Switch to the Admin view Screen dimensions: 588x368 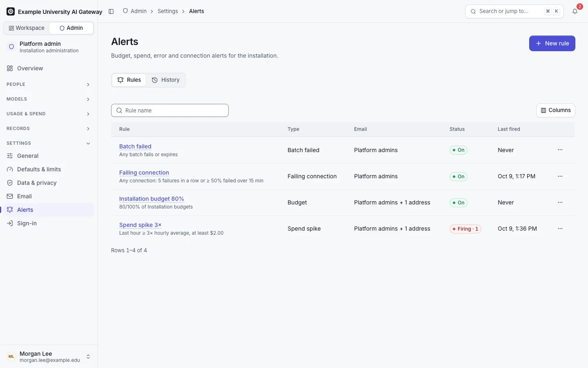point(71,28)
